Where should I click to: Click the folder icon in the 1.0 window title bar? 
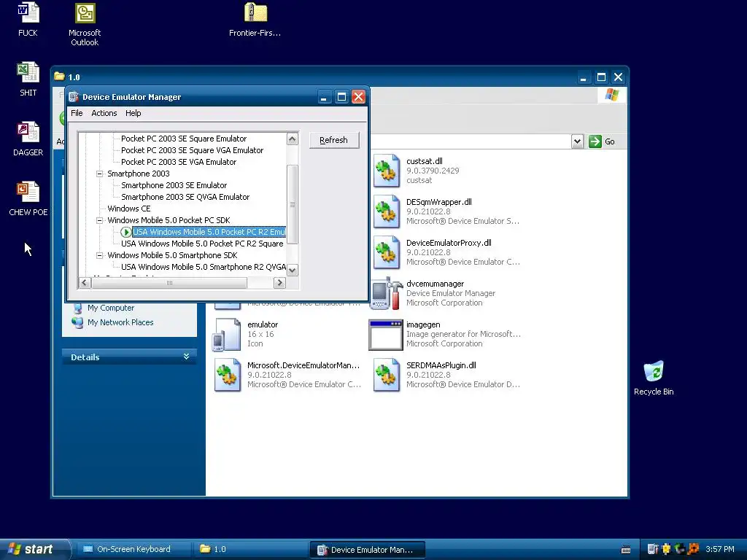tap(59, 77)
